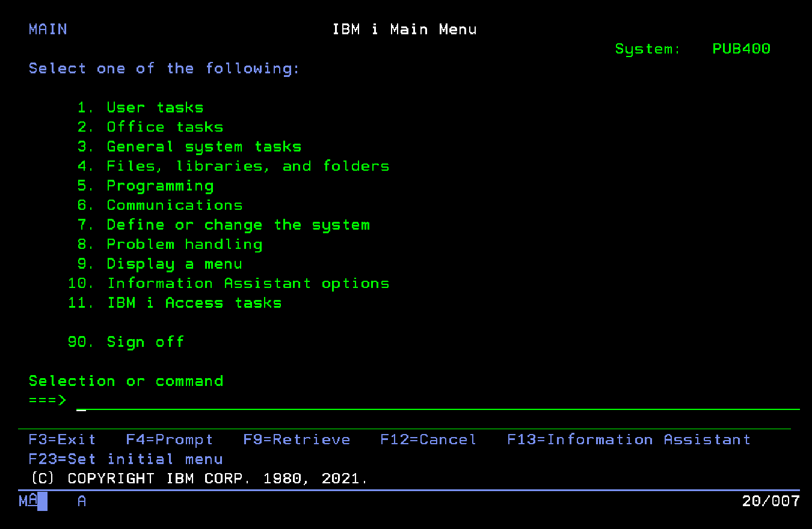Image resolution: width=812 pixels, height=529 pixels.
Task: Open the Programming menu option
Action: tap(159, 186)
